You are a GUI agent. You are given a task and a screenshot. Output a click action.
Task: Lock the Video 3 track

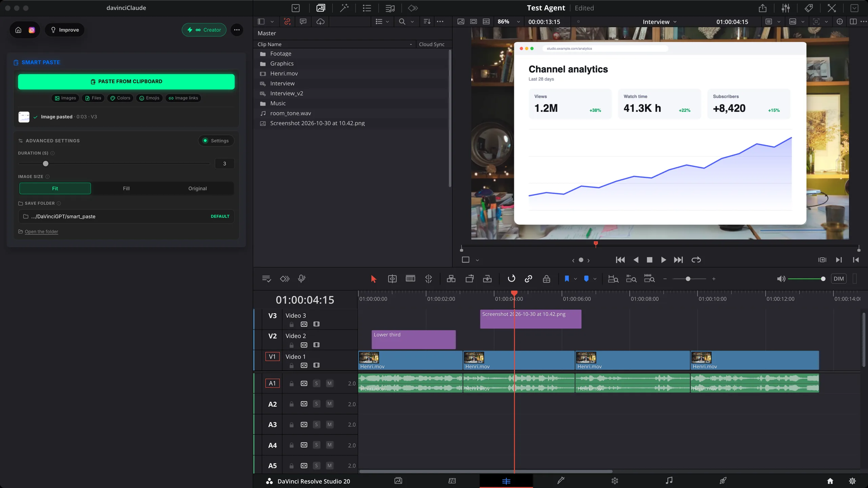click(x=291, y=324)
